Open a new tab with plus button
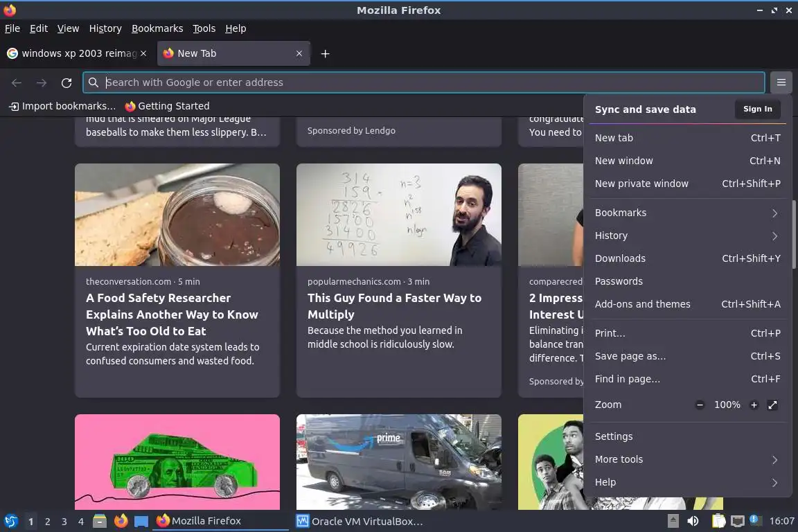The width and height of the screenshot is (798, 532). click(x=325, y=53)
